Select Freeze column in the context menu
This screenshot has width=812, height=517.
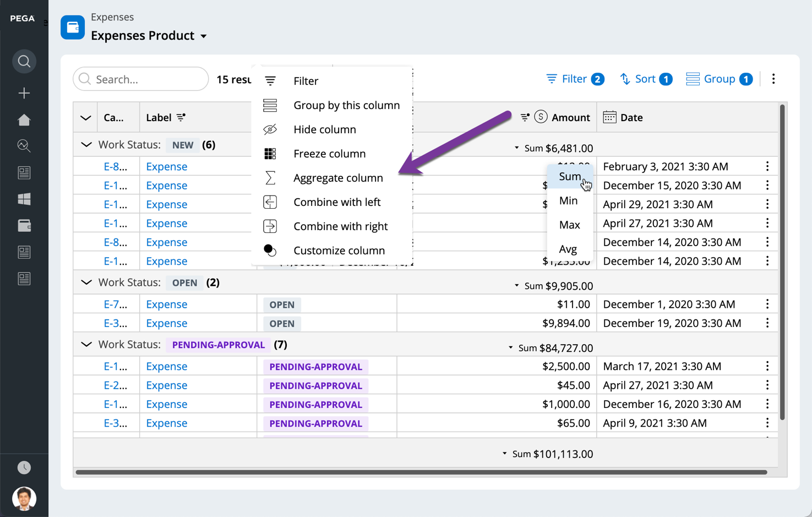[x=329, y=153]
